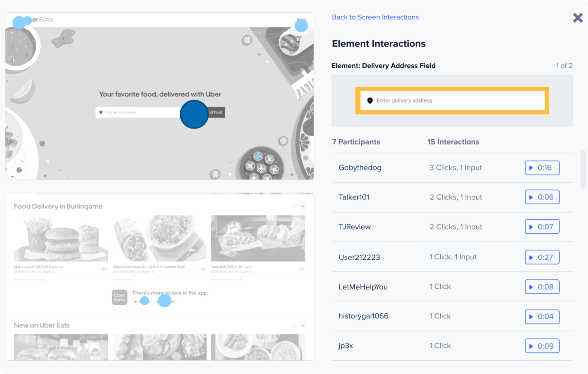Click the large dark blue heatmap dot
Screen dimensions: 588x374
[194, 114]
